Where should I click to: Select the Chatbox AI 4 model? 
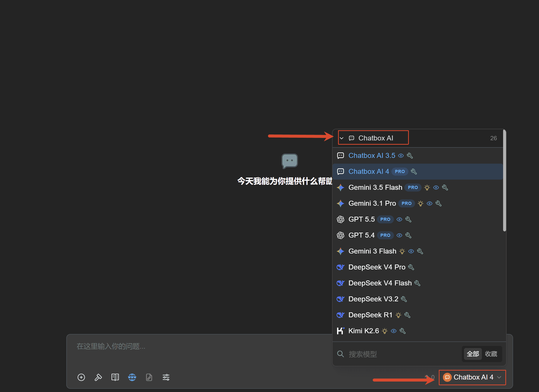418,172
